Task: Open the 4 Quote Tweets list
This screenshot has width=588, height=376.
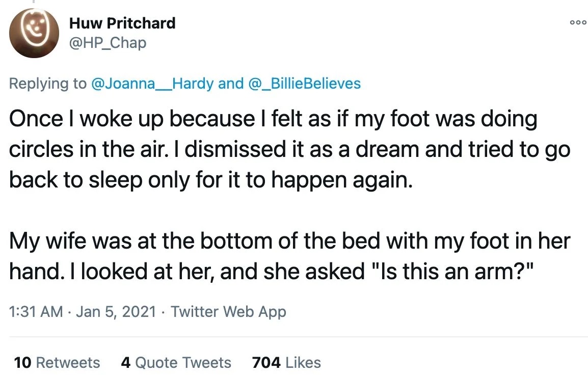Action: tap(176, 363)
